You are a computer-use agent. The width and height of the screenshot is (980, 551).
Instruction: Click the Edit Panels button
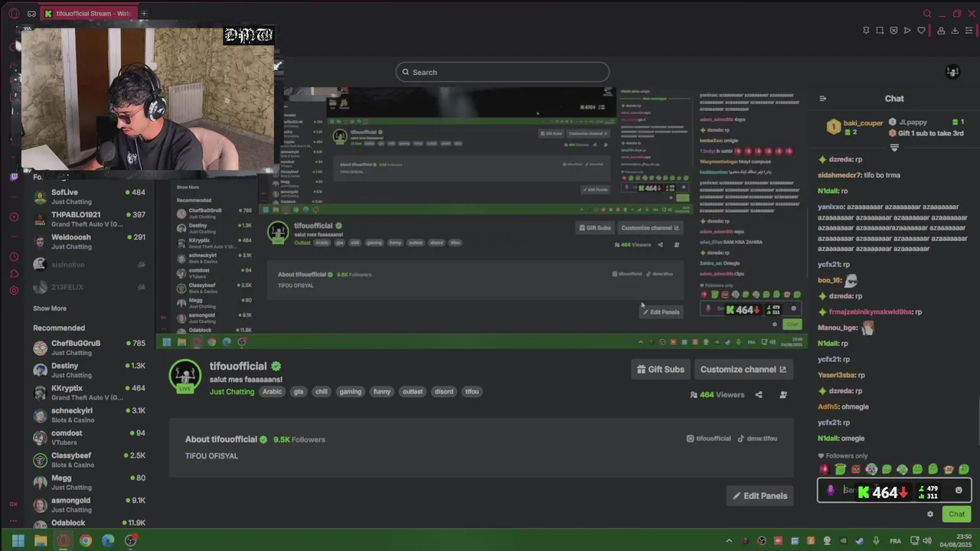pos(759,496)
